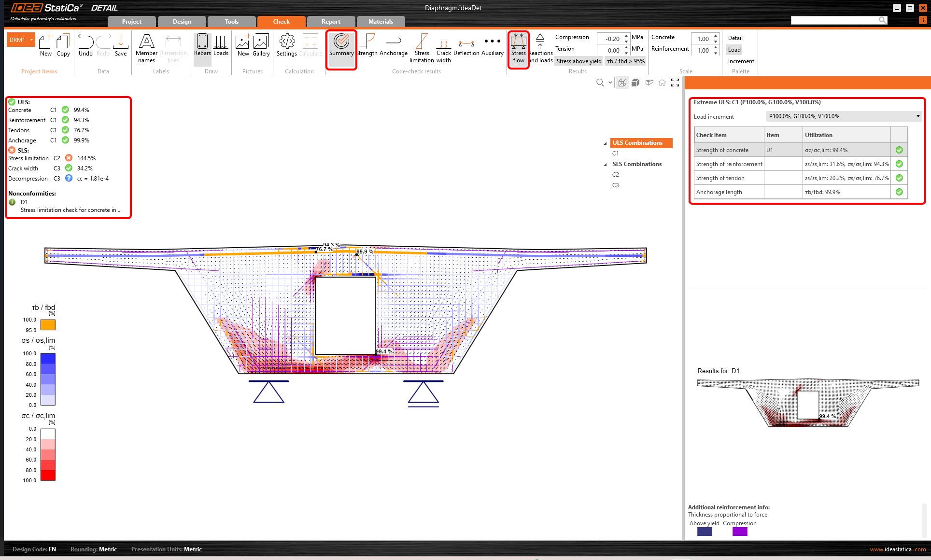Expand the DRM1 project item dropdown
This screenshot has width=931, height=560.
click(32, 40)
